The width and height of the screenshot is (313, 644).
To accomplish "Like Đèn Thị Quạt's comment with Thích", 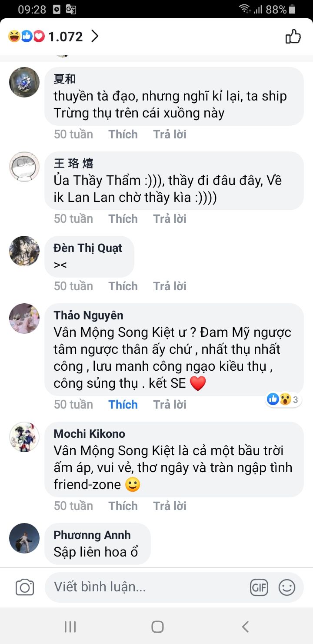I will tap(123, 286).
